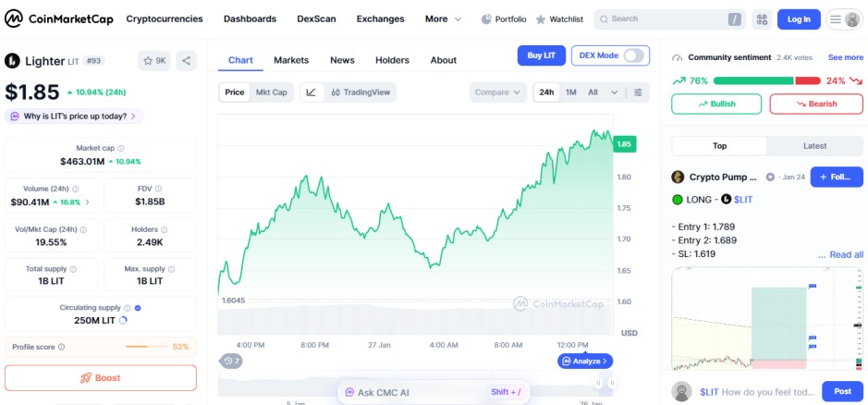Select the Mkt Cap chart view
Screen dimensions: 868x405
(271, 92)
